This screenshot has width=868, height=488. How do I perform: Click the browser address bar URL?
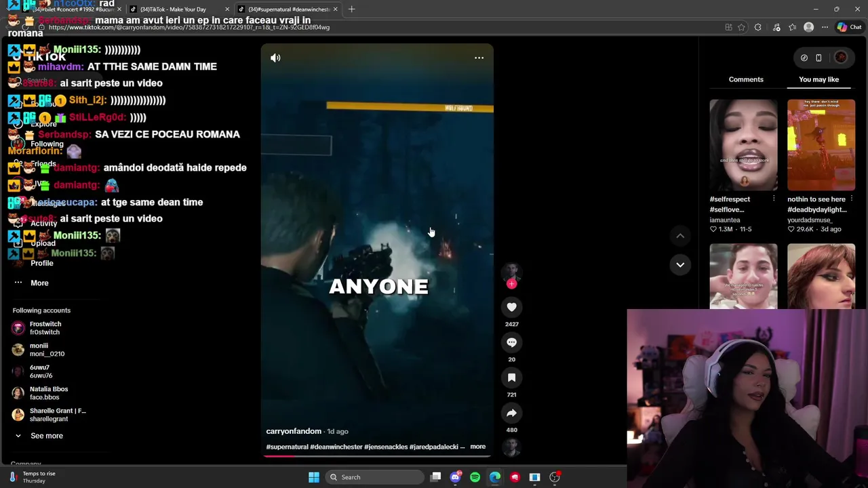[x=189, y=27]
